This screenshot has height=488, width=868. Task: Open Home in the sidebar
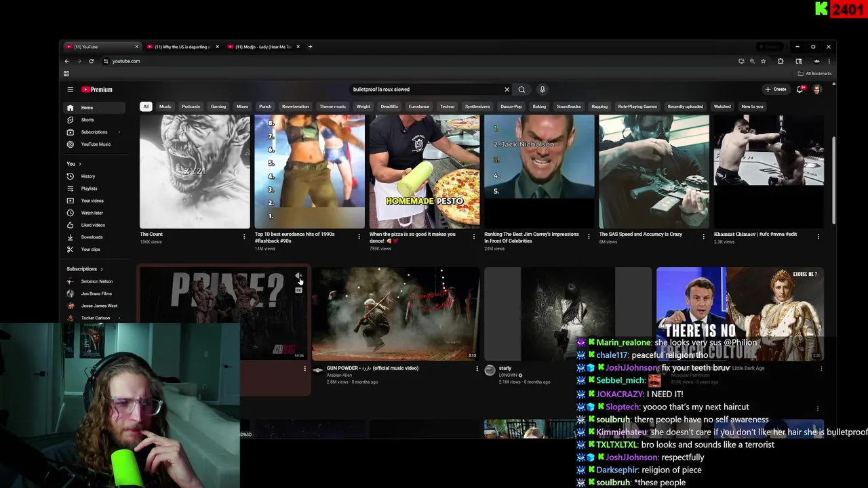coord(94,108)
